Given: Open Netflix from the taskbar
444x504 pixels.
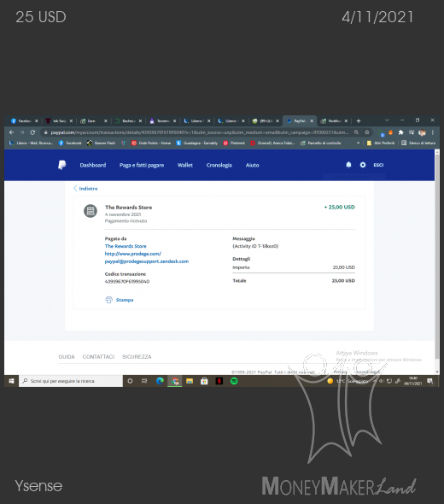Looking at the screenshot, I should (219, 381).
